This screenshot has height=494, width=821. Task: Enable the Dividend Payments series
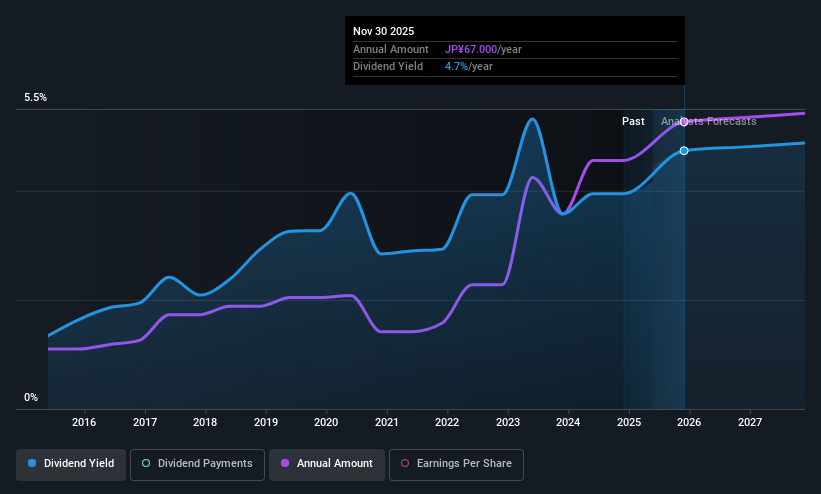pos(197,464)
